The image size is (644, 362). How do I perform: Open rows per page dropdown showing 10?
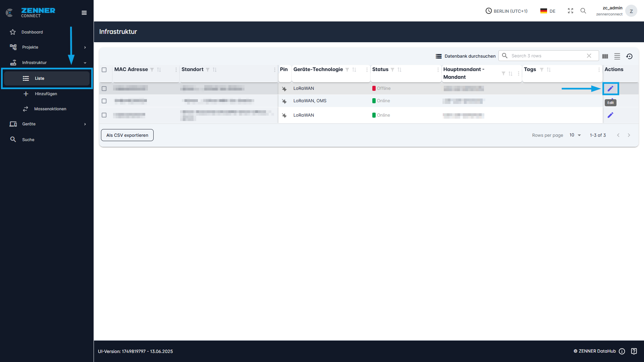coord(575,135)
